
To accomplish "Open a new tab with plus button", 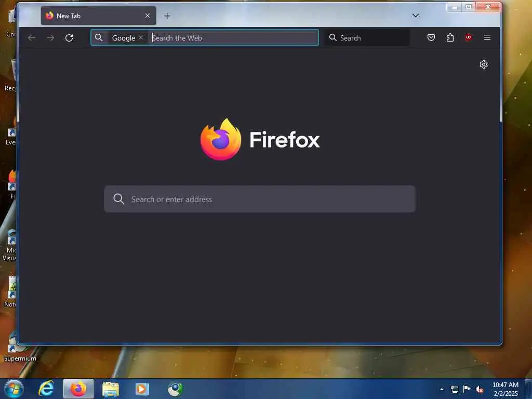I will (167, 16).
